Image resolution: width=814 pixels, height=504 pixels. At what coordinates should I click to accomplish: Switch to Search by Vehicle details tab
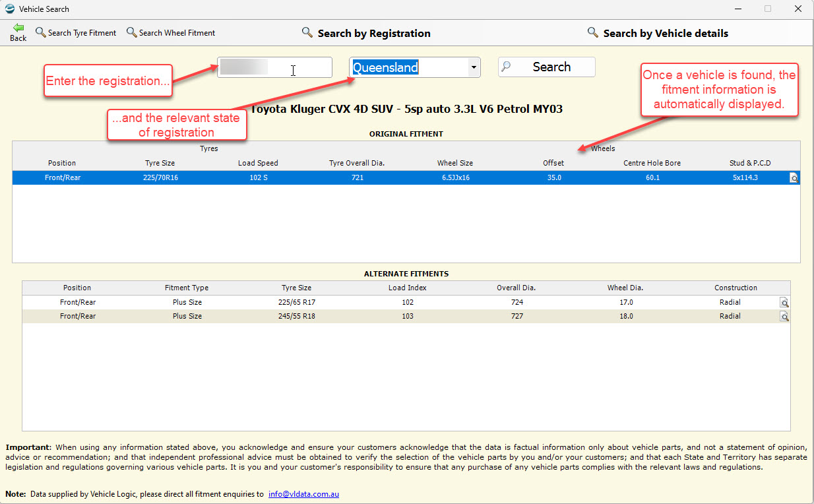tap(658, 33)
